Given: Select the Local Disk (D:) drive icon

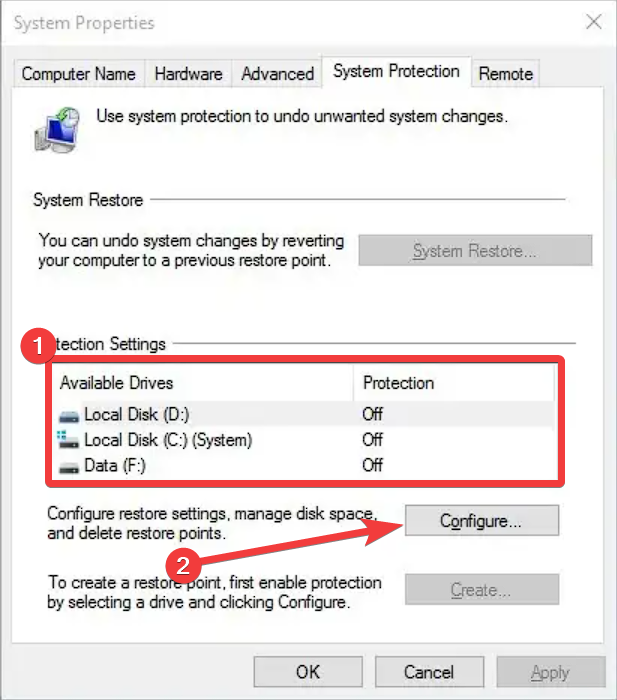Looking at the screenshot, I should (70, 414).
